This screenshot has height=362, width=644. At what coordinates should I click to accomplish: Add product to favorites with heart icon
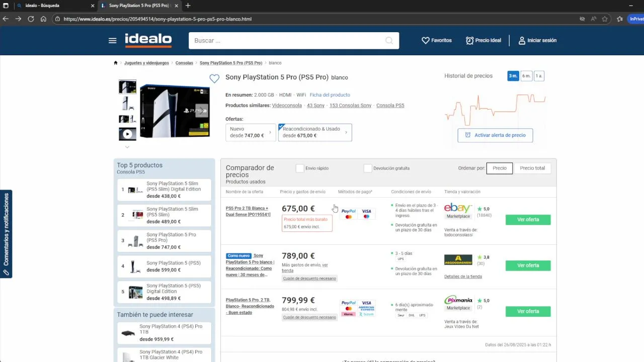tap(214, 78)
